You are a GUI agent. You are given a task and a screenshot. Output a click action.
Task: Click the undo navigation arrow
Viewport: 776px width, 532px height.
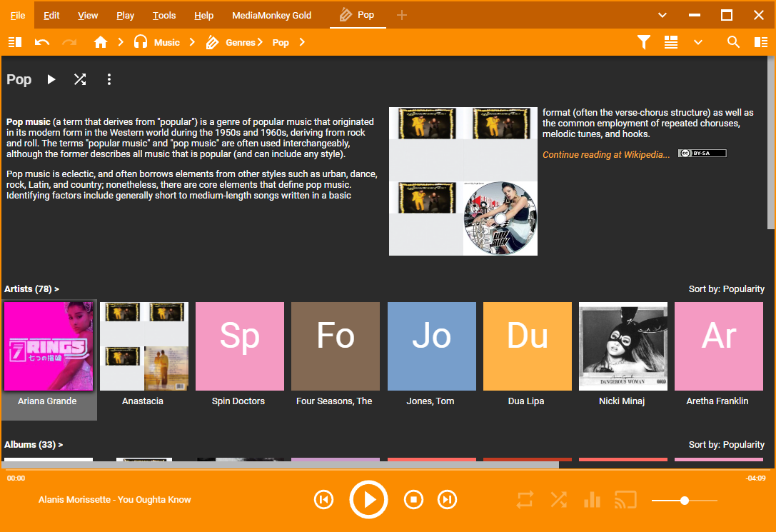click(42, 43)
